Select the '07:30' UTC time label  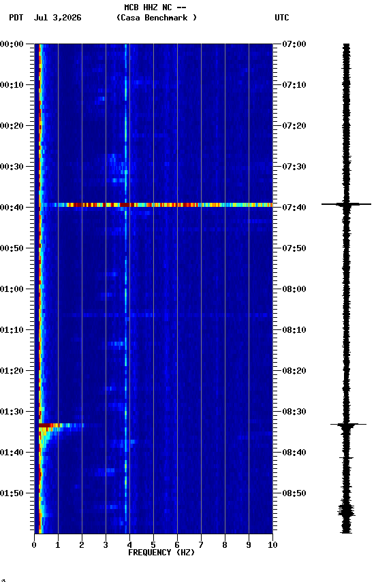tap(294, 167)
